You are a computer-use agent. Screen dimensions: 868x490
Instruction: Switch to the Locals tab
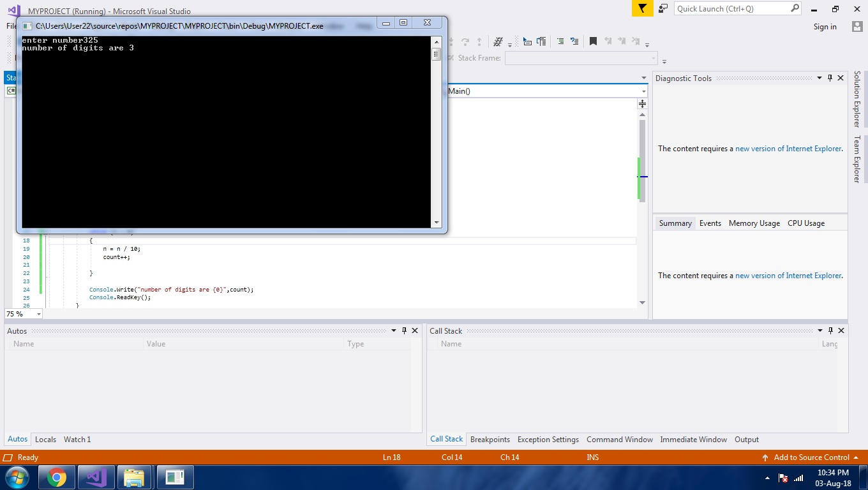tap(45, 440)
